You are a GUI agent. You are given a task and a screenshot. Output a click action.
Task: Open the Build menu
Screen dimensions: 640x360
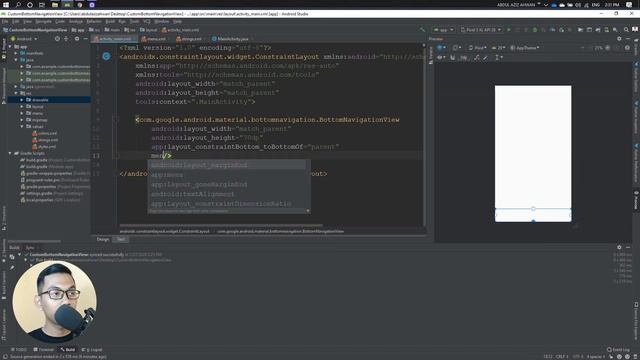[110, 21]
